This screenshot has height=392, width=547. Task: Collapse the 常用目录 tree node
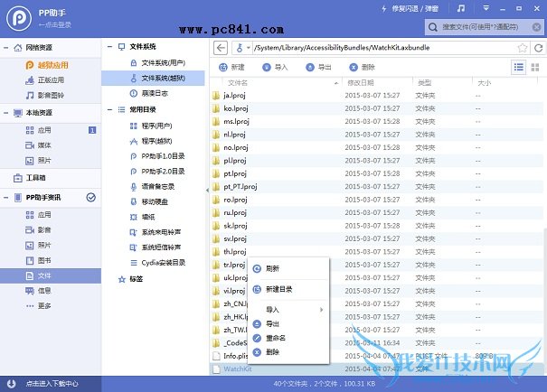click(109, 109)
